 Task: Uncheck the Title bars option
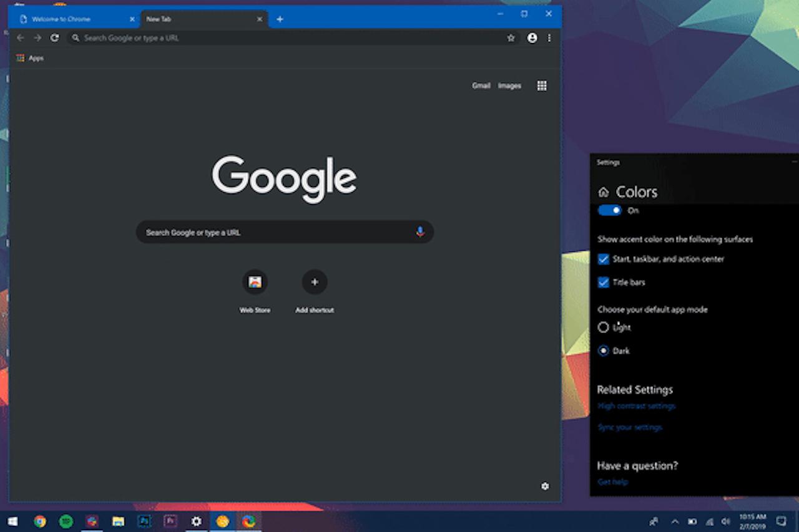(x=603, y=283)
